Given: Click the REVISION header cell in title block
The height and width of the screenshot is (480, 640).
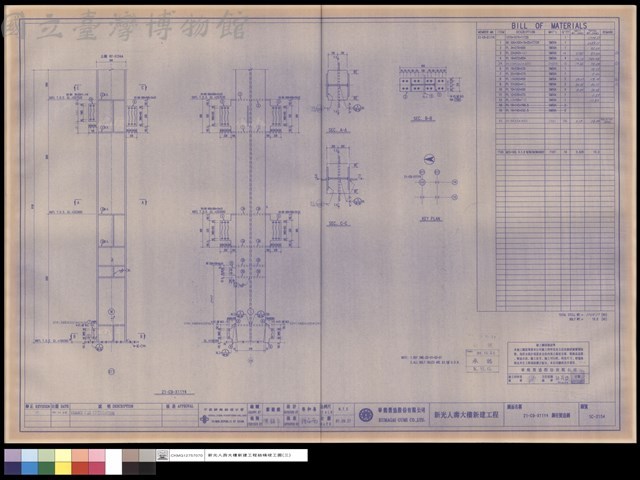Looking at the screenshot, I should coord(38,407).
